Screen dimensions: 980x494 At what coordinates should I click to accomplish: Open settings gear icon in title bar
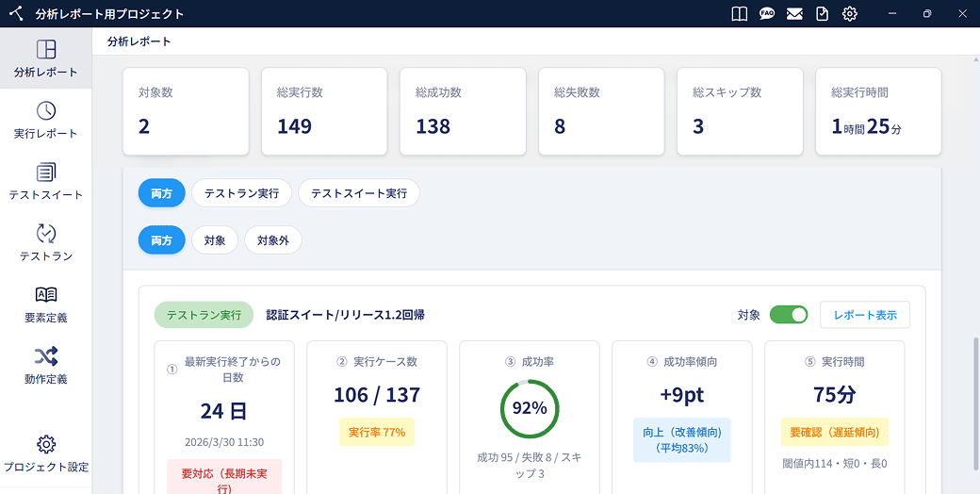click(849, 14)
